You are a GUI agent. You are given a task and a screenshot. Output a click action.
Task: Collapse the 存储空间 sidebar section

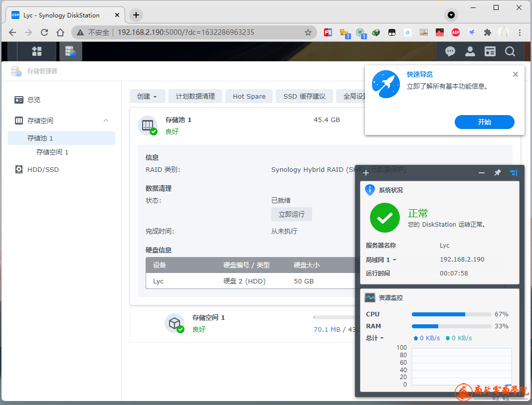(106, 121)
